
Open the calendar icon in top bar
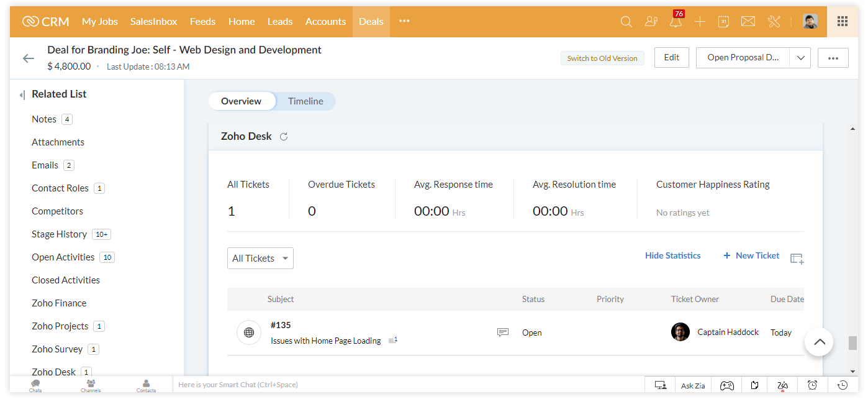(723, 22)
